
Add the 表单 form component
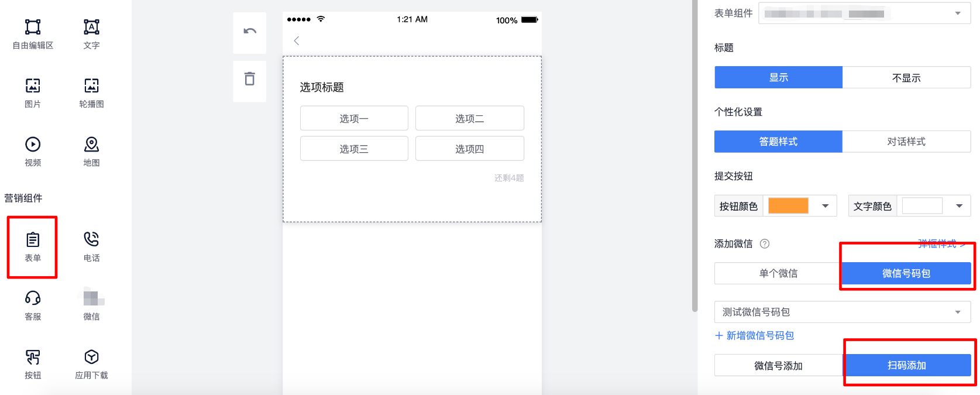tap(33, 247)
